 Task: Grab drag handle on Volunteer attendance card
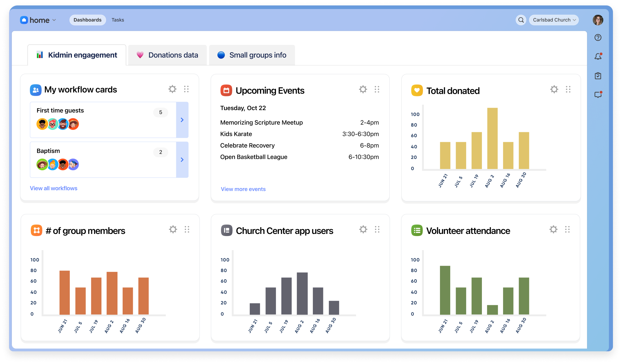567,229
